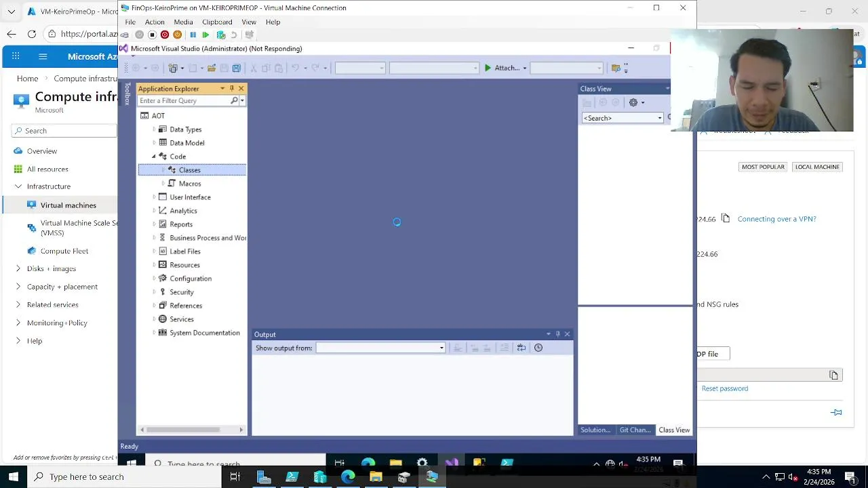Screen dimensions: 868x488
Task: Select the System Documentation tree item
Action: click(x=204, y=333)
